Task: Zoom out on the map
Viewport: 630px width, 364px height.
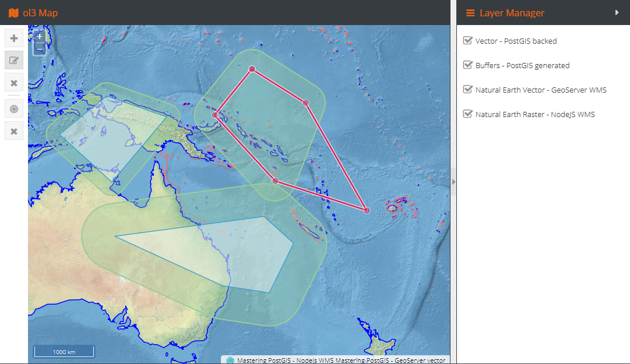Action: 39,48
